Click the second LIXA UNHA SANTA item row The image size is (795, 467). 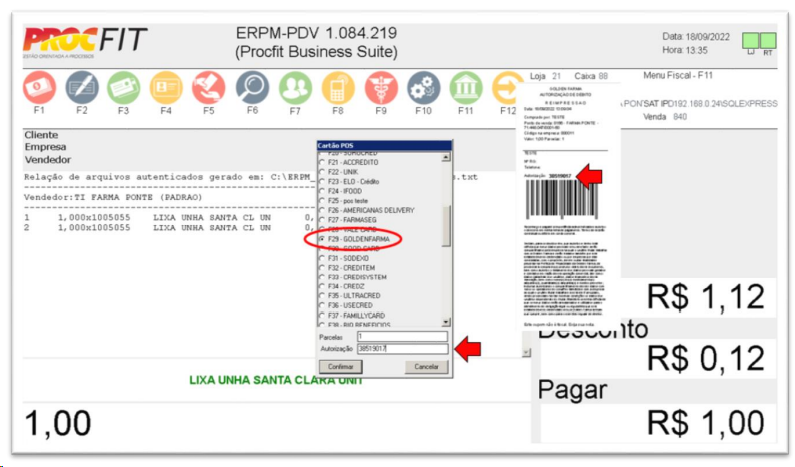point(169,228)
